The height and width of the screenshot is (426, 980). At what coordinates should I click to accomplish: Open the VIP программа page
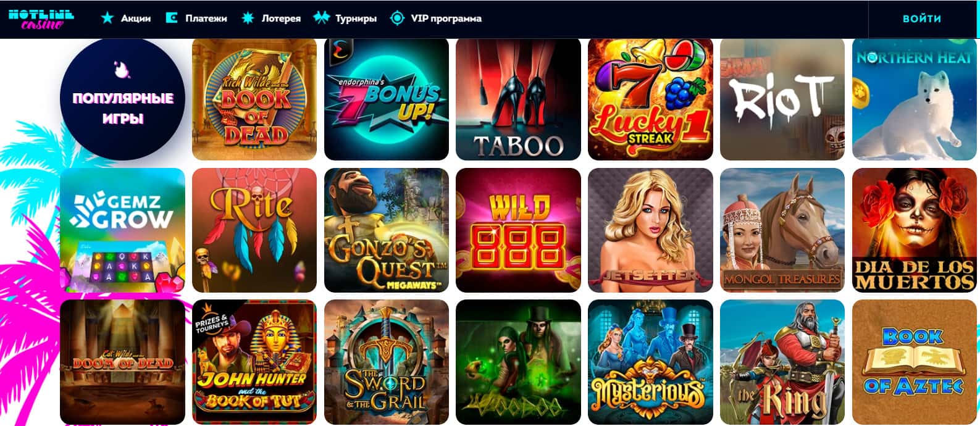pos(446,19)
